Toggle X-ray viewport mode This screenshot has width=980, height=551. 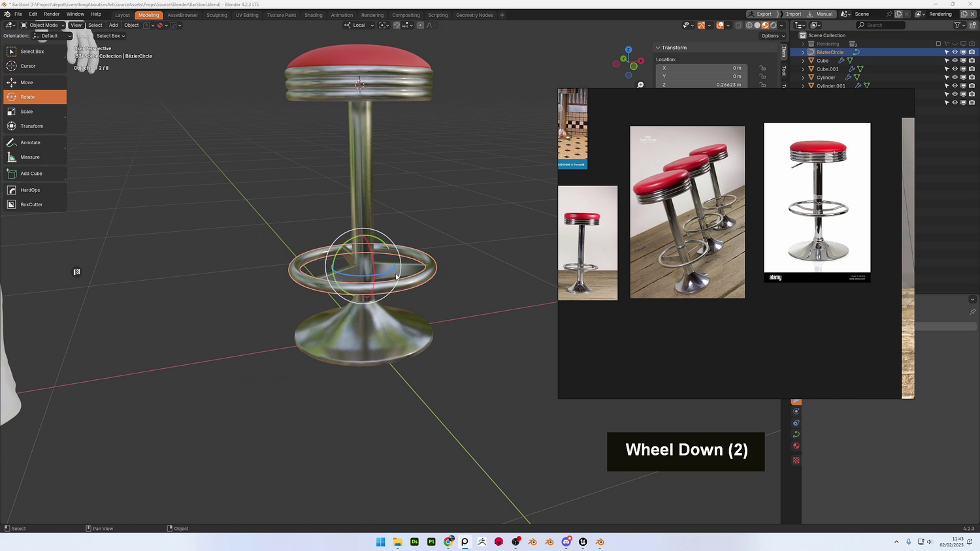[x=739, y=25]
